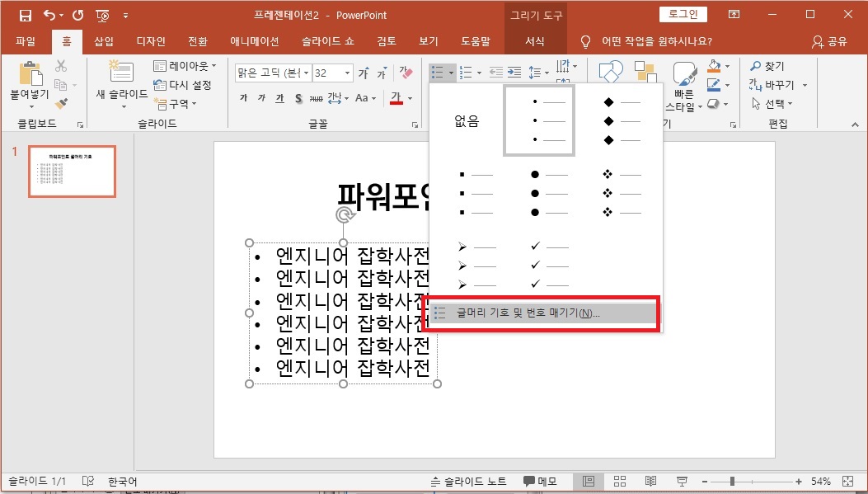Click the Save icon in quick access toolbar

coord(26,16)
